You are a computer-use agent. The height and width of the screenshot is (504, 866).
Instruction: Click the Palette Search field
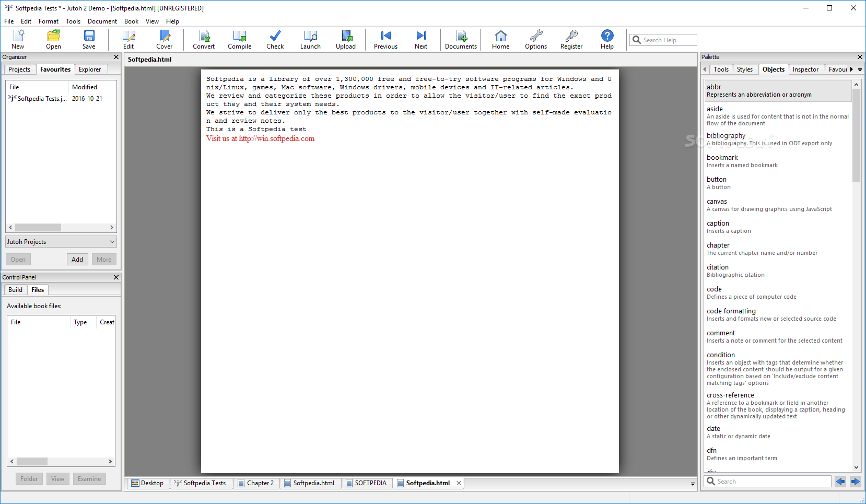768,482
